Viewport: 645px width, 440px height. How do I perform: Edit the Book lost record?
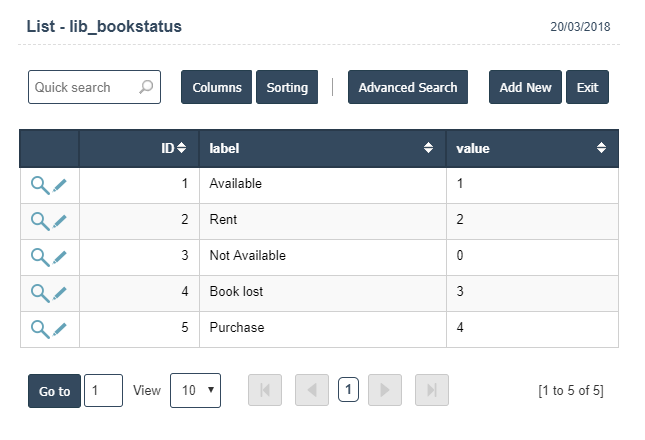pos(60,293)
